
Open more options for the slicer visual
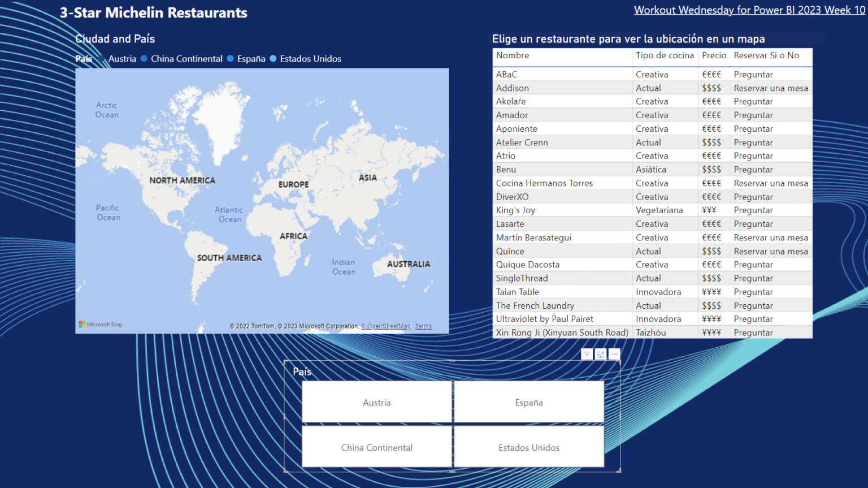click(x=614, y=354)
